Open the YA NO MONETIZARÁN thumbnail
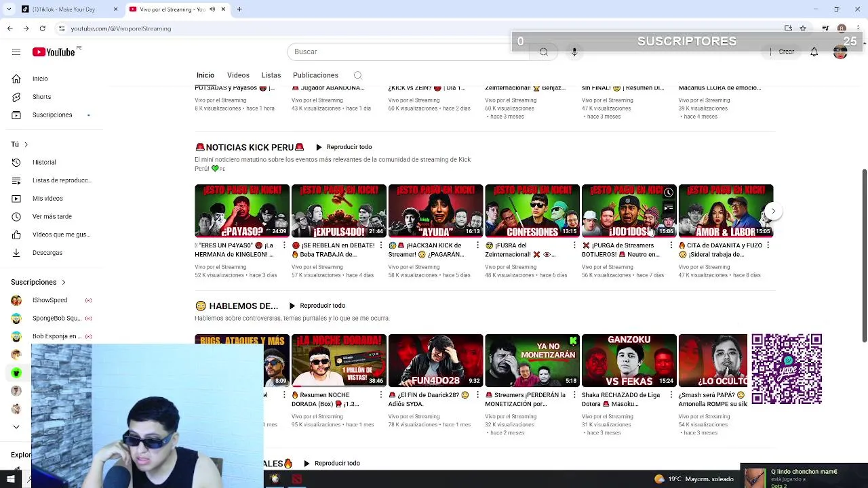The width and height of the screenshot is (868, 488). click(x=532, y=361)
